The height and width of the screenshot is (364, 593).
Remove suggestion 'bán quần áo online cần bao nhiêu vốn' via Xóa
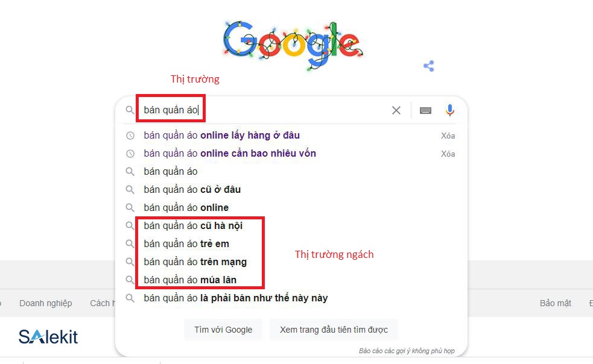point(448,154)
